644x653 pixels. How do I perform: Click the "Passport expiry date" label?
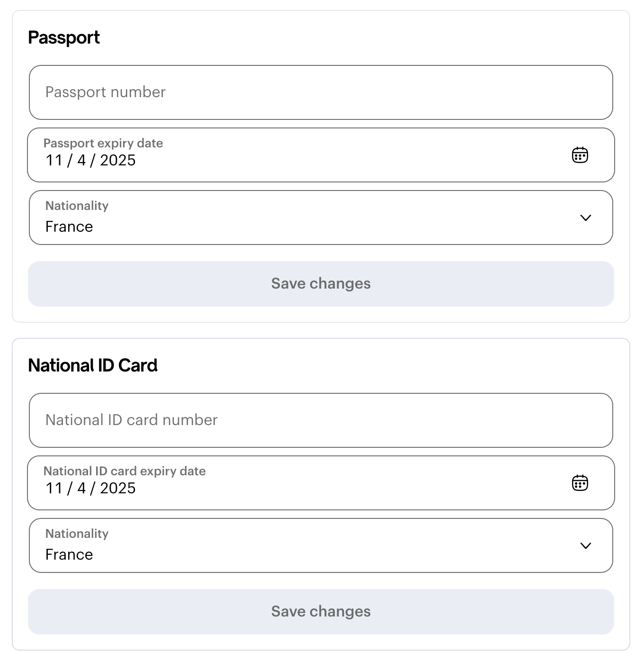tap(103, 143)
